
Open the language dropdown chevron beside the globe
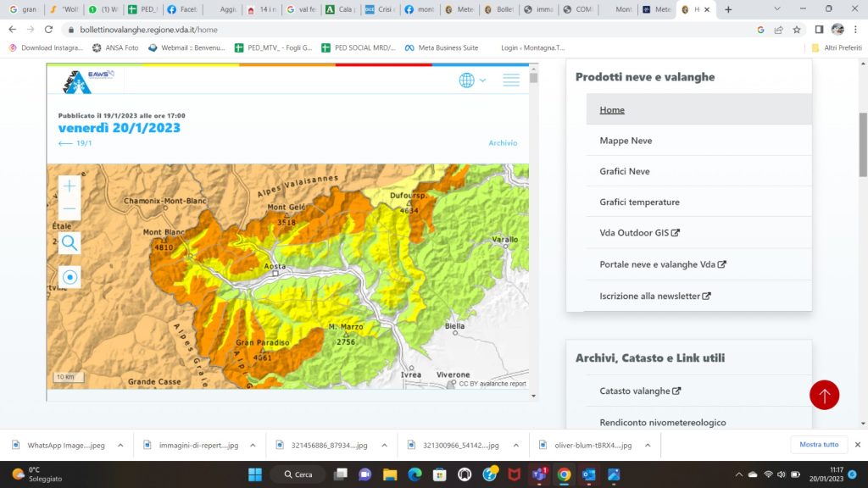pyautogui.click(x=483, y=80)
